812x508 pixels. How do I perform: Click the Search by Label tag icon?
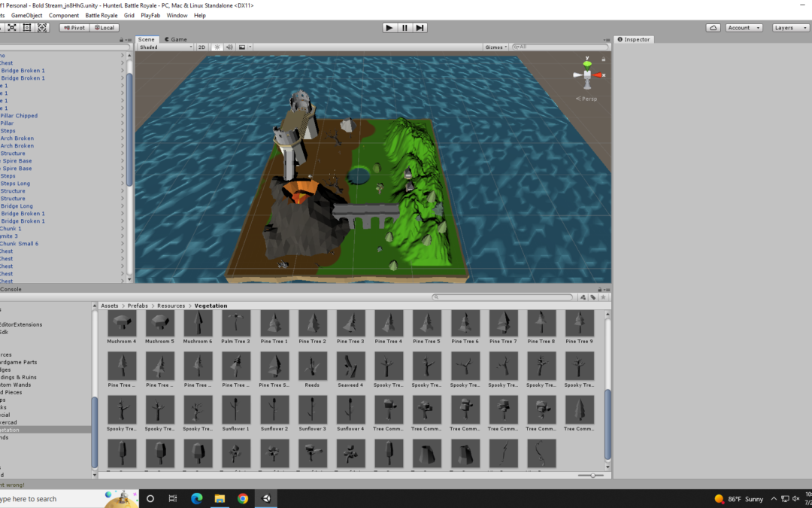click(593, 297)
